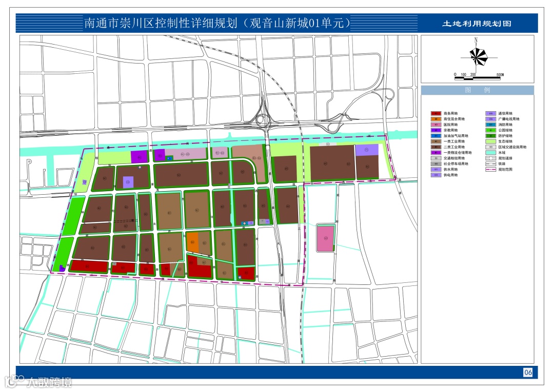The image size is (554, 392).
Task: Click the north arrow compass rose
Action: tap(478, 56)
